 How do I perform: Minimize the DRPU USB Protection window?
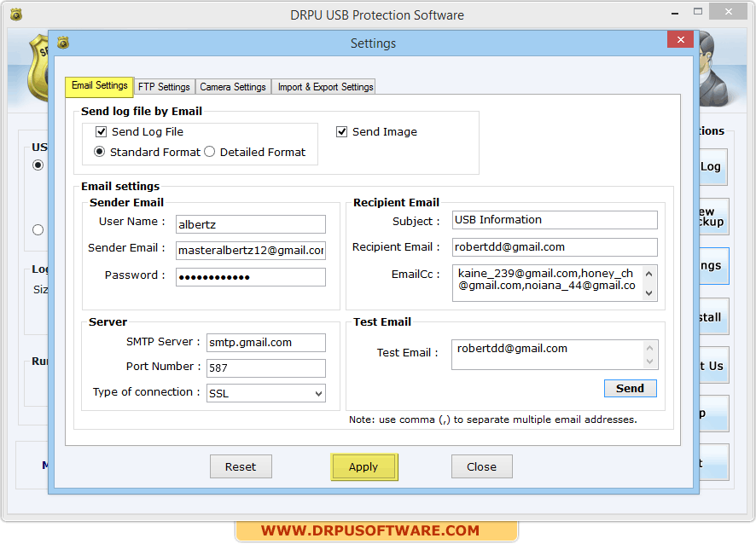coord(675,13)
